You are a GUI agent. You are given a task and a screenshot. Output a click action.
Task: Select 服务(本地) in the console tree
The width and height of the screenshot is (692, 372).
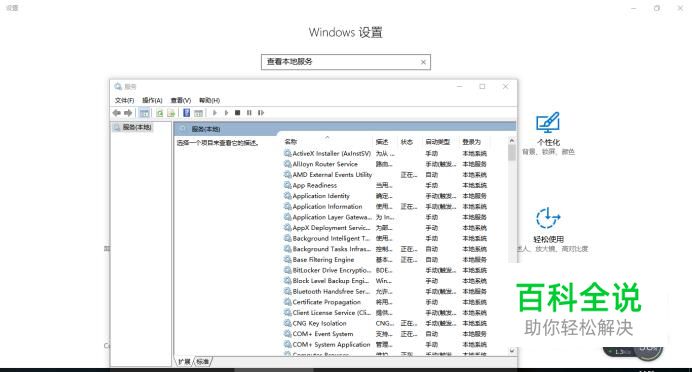[x=137, y=127]
